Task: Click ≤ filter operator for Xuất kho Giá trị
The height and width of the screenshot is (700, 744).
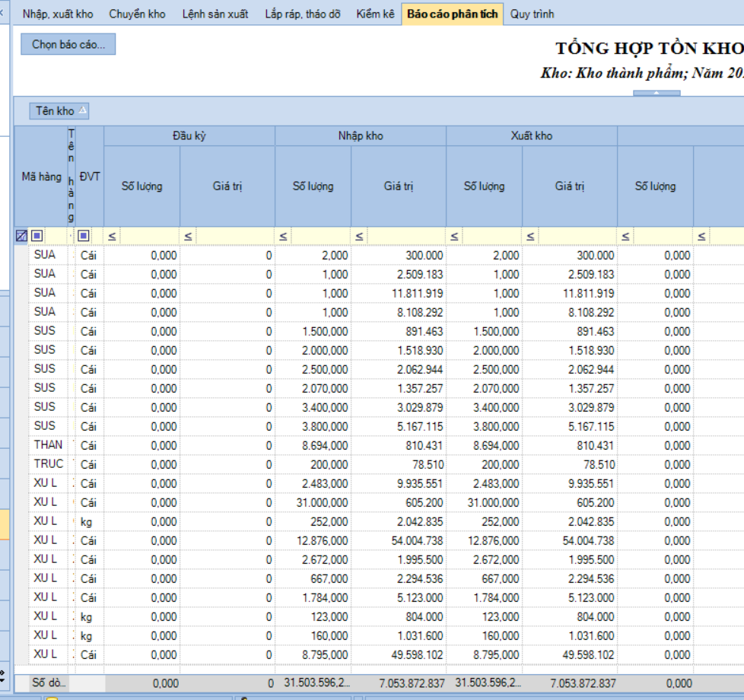Action: click(530, 236)
